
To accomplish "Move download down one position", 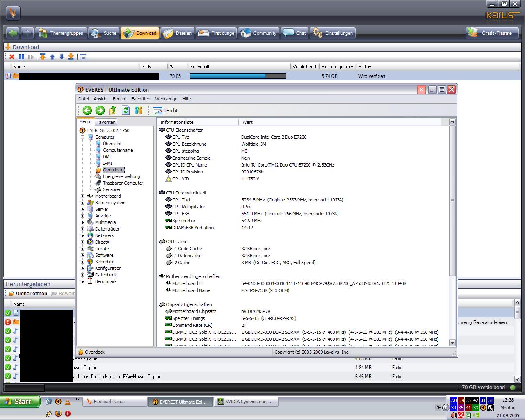I will click(62, 57).
